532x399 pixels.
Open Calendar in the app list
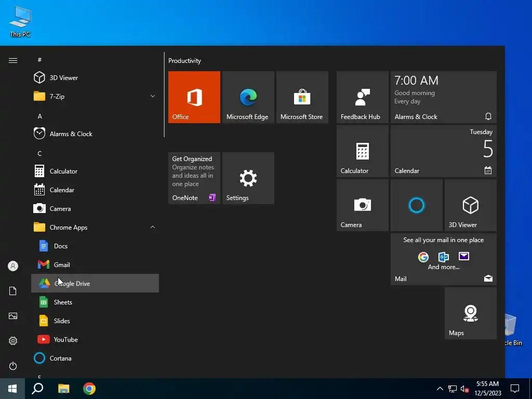95,190
